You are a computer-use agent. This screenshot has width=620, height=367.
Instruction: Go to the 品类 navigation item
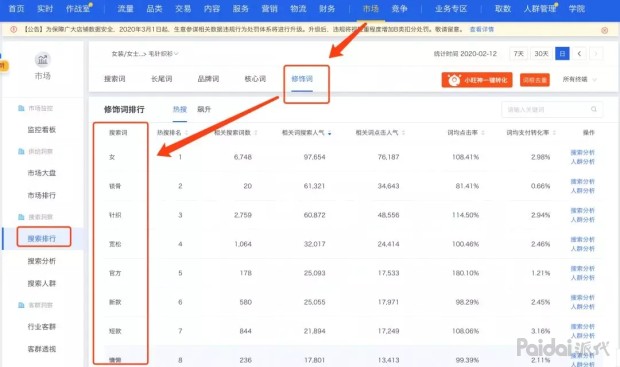pos(154,9)
